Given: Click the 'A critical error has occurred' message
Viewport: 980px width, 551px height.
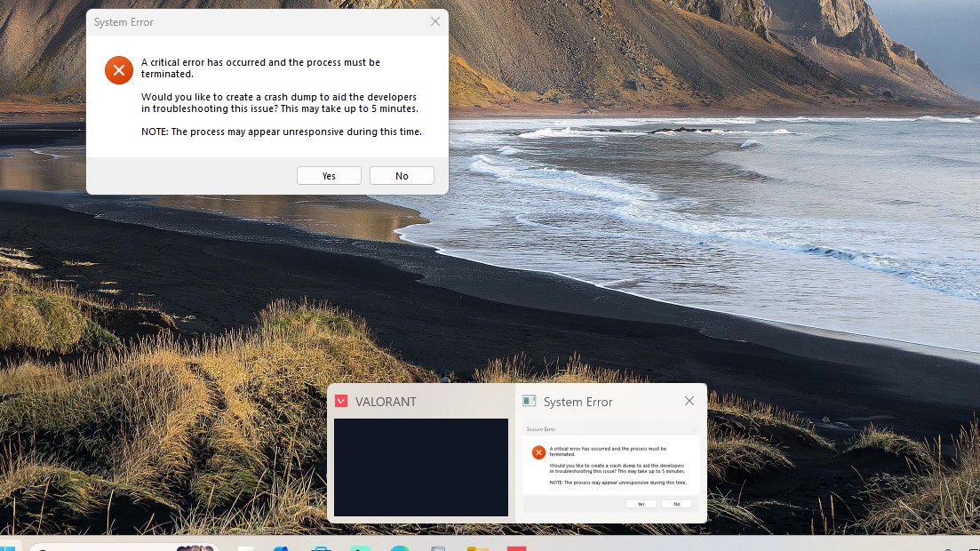Looking at the screenshot, I should 260,68.
